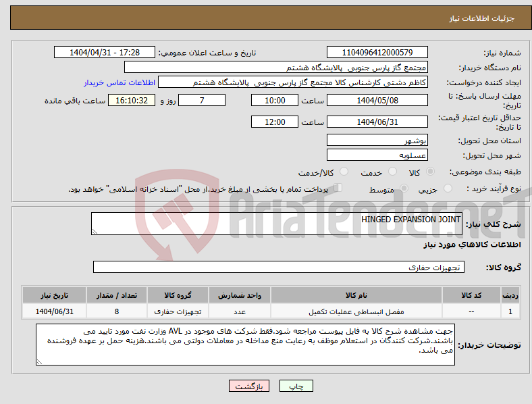This screenshot has height=404, width=532.
Task: Click the چاپ (print) button
Action: [296, 386]
